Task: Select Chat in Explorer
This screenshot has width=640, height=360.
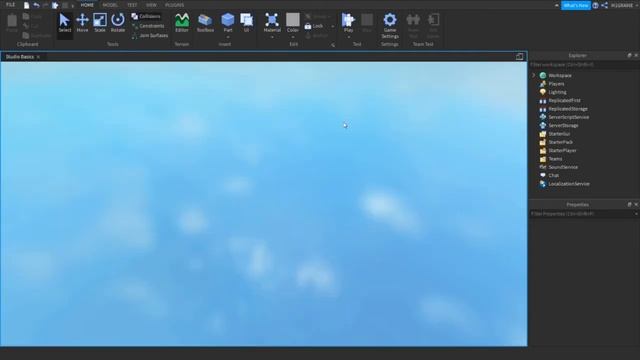Action: point(553,176)
